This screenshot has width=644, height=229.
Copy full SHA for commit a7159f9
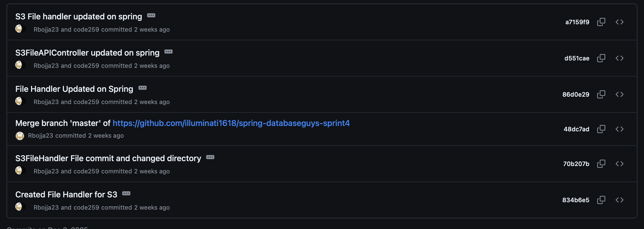(601, 22)
